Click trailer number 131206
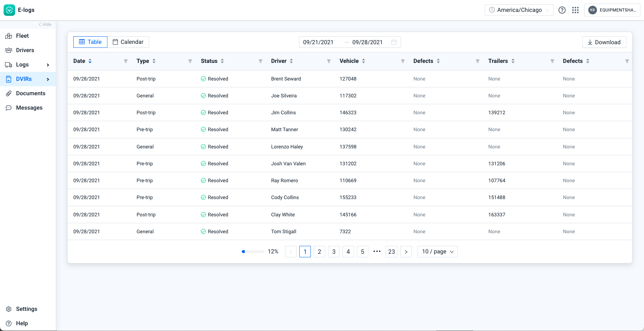This screenshot has width=644, height=331. 497,164
